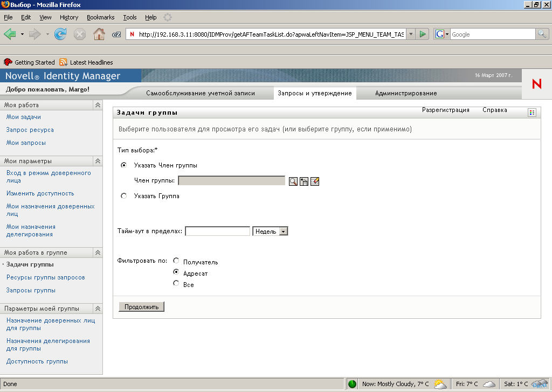Screen dimensions: 552x392
Task: Click the group member lookup magnifier icon
Action: pyautogui.click(x=293, y=181)
